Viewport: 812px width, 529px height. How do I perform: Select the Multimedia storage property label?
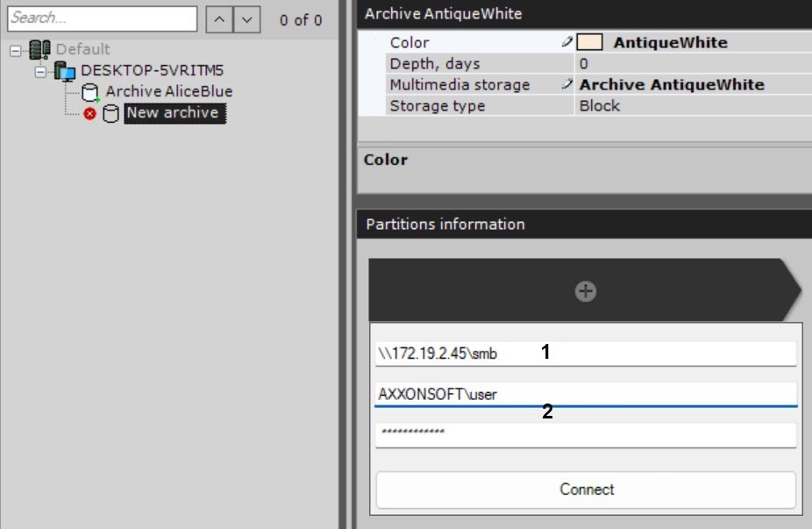point(459,84)
